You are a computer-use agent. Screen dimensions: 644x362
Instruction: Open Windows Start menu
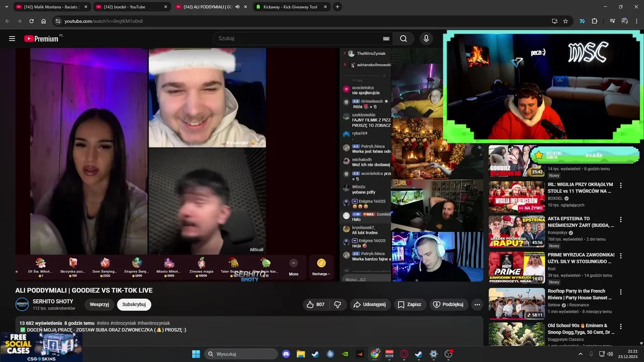tap(196, 354)
